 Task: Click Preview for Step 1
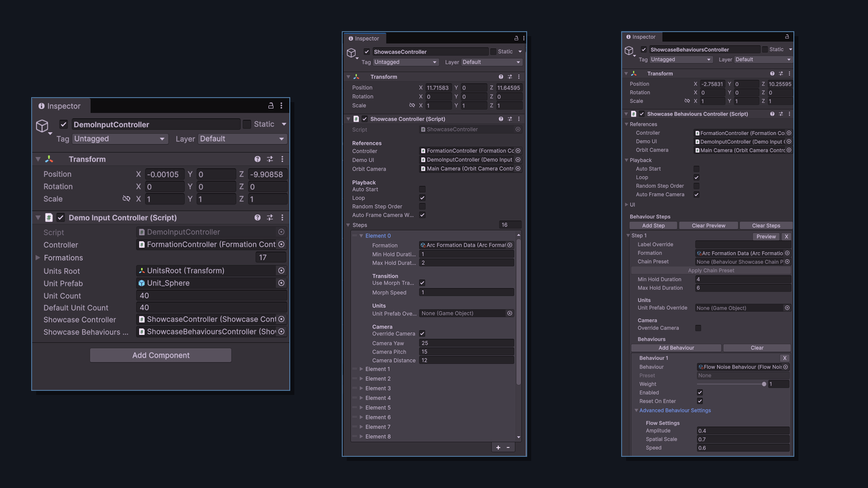[x=766, y=236]
